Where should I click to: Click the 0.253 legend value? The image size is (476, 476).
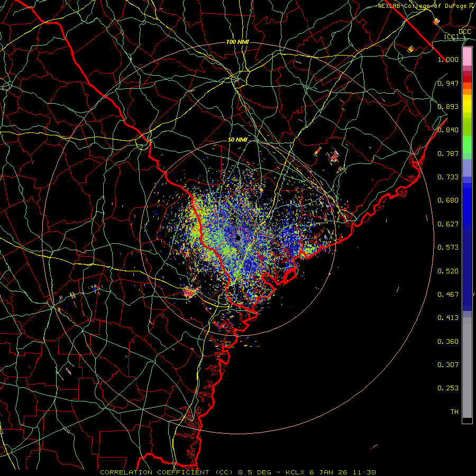click(x=448, y=388)
